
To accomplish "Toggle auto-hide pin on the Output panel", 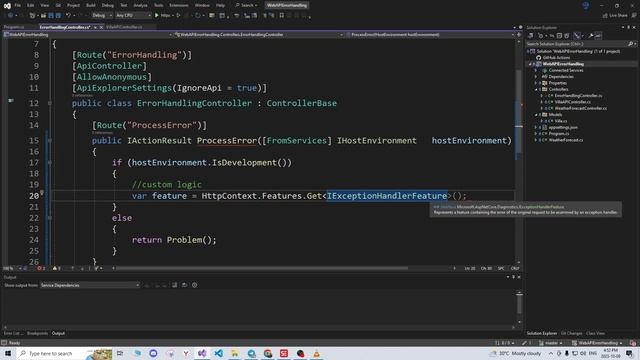I will pos(513,277).
